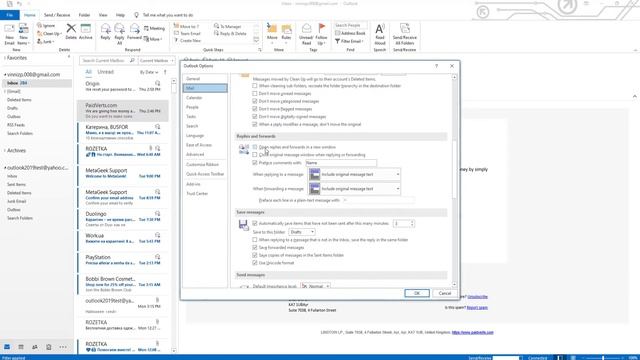Toggle Automatically save unsent items checkbox

click(x=255, y=223)
